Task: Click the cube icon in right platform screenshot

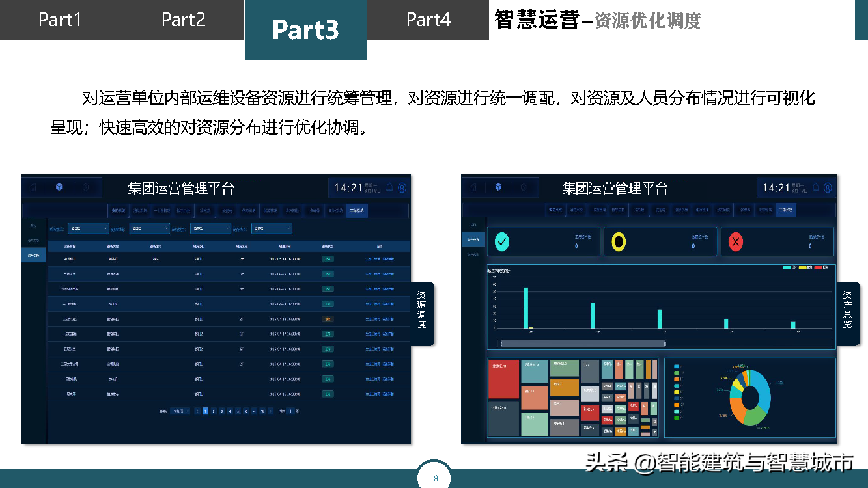Action: [x=498, y=187]
